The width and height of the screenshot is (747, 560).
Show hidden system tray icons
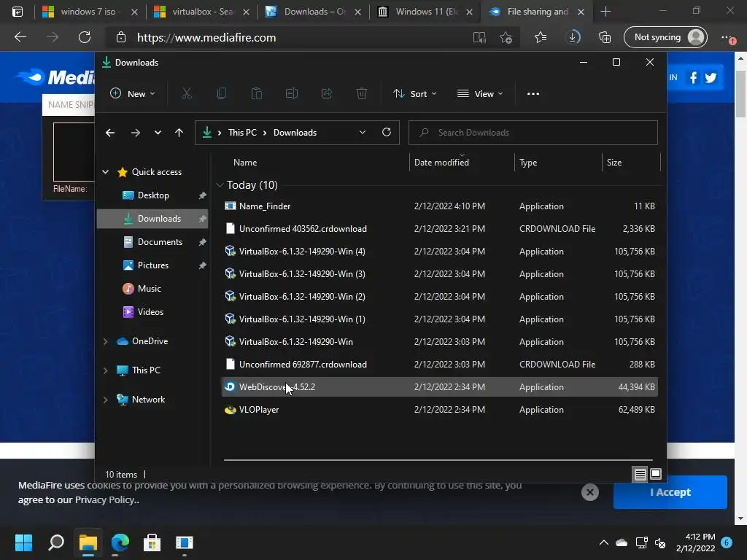603,542
